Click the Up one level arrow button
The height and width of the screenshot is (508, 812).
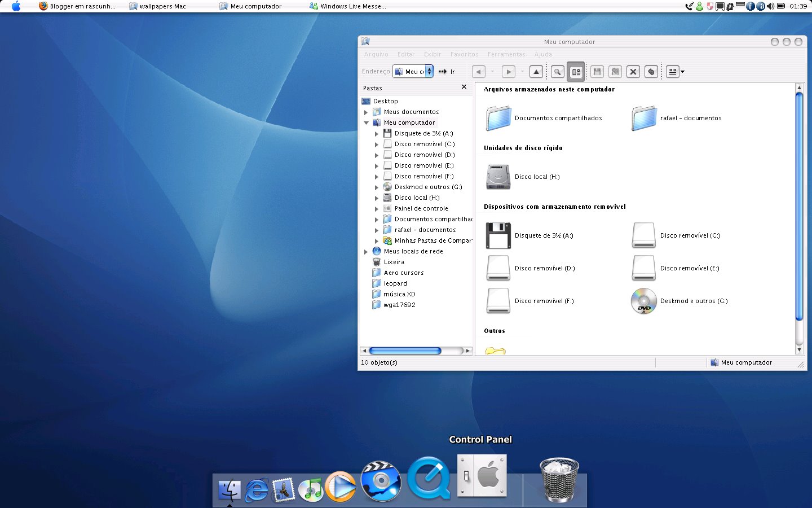tap(536, 72)
